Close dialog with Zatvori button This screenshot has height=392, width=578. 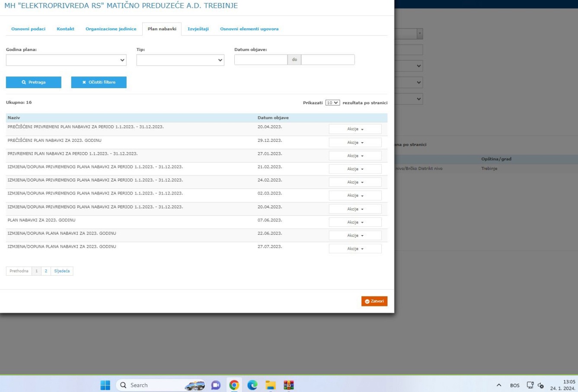(x=374, y=301)
